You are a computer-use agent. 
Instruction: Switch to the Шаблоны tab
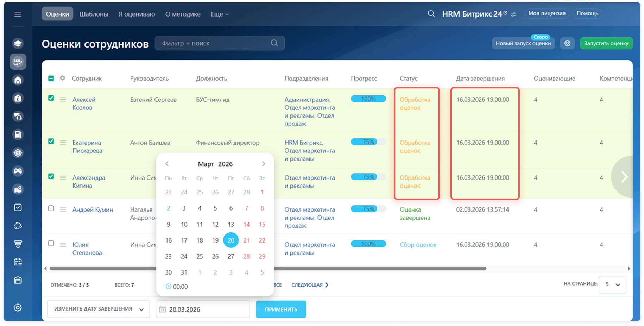tap(94, 14)
